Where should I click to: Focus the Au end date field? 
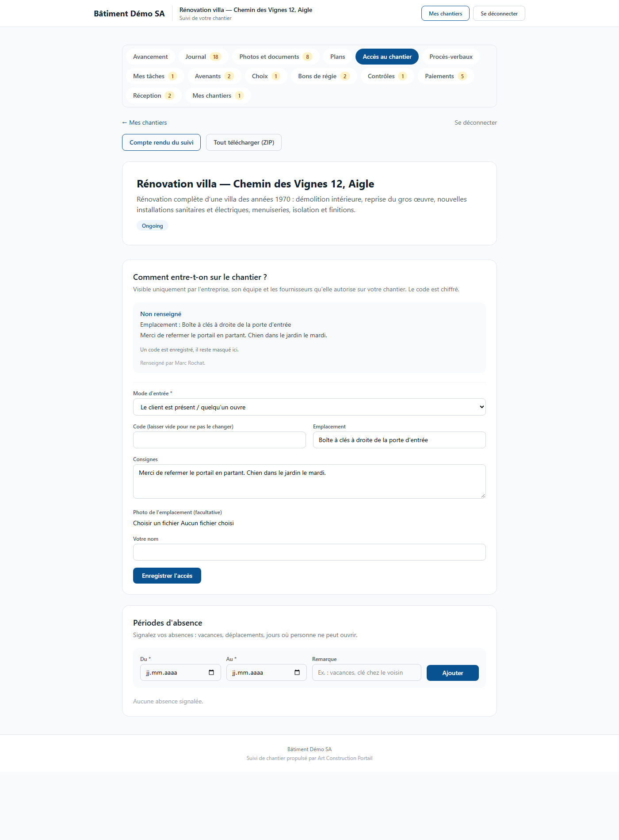click(267, 672)
